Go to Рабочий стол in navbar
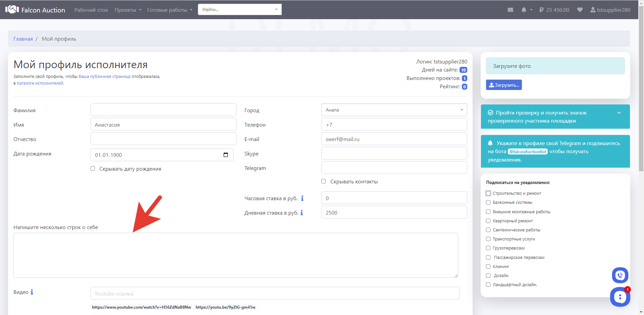Viewport: 644px width, 315px height. click(91, 10)
